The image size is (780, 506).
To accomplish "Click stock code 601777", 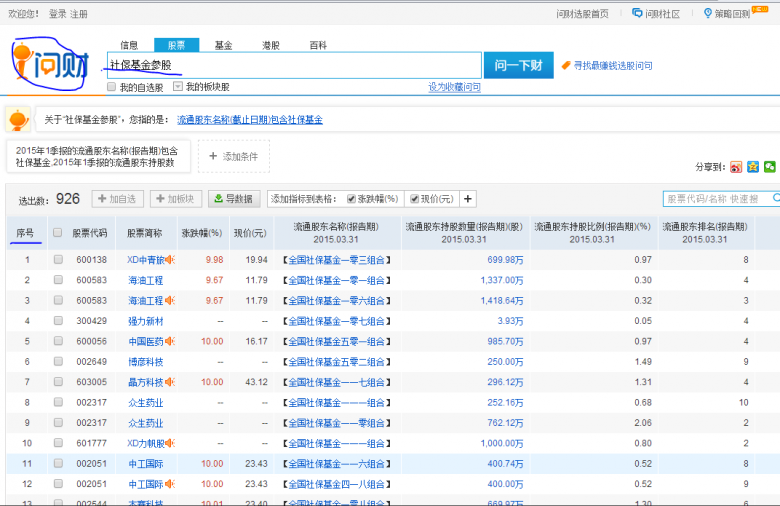I will coord(92,443).
